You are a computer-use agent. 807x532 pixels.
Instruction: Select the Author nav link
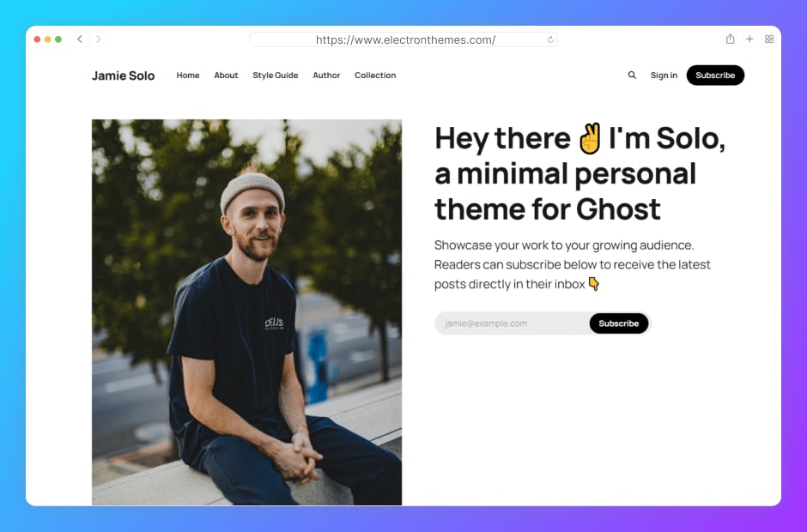tap(326, 76)
